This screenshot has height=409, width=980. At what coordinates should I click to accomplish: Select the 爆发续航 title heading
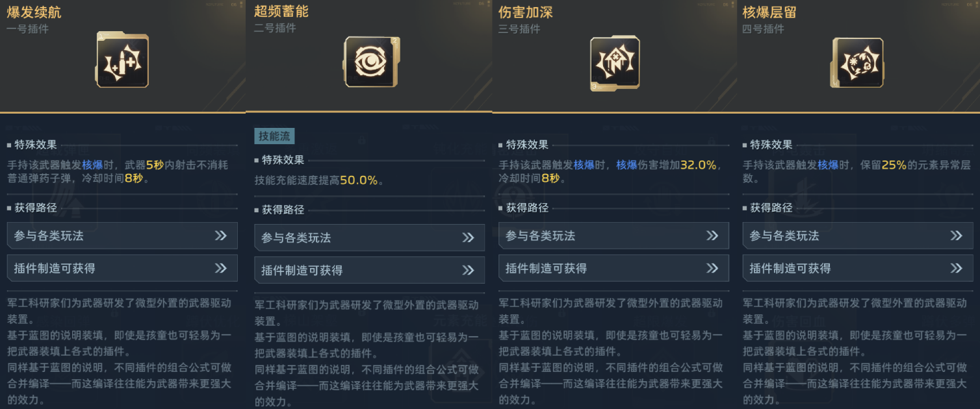pos(34,12)
